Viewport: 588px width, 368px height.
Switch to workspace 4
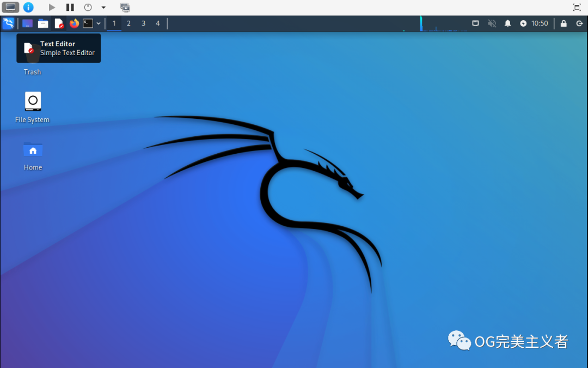pos(158,23)
